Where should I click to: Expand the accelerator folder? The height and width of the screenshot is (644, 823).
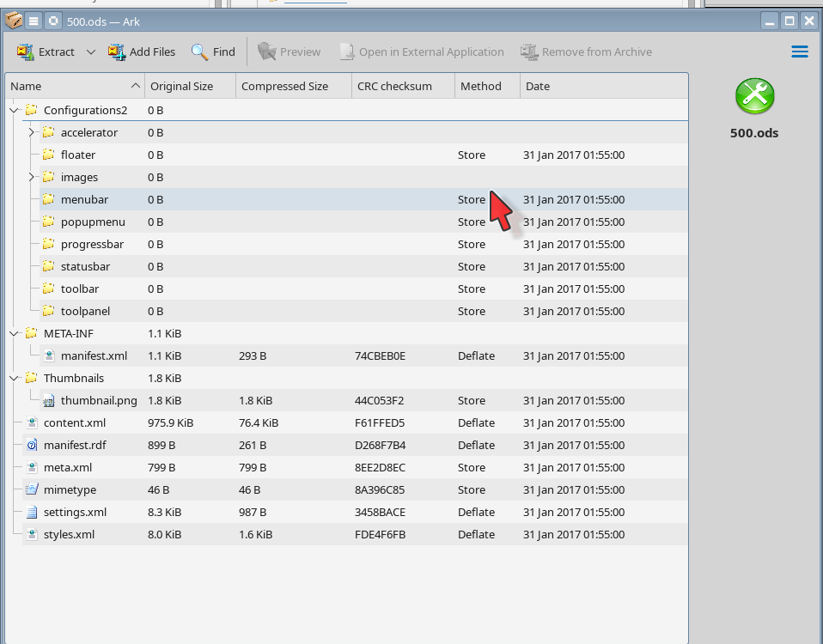pyautogui.click(x=31, y=132)
